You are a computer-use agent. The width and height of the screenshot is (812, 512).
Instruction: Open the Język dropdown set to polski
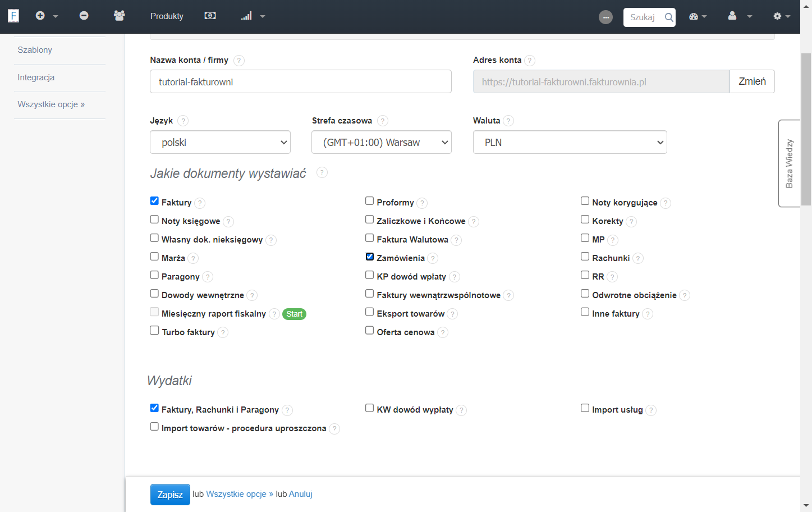click(x=220, y=142)
